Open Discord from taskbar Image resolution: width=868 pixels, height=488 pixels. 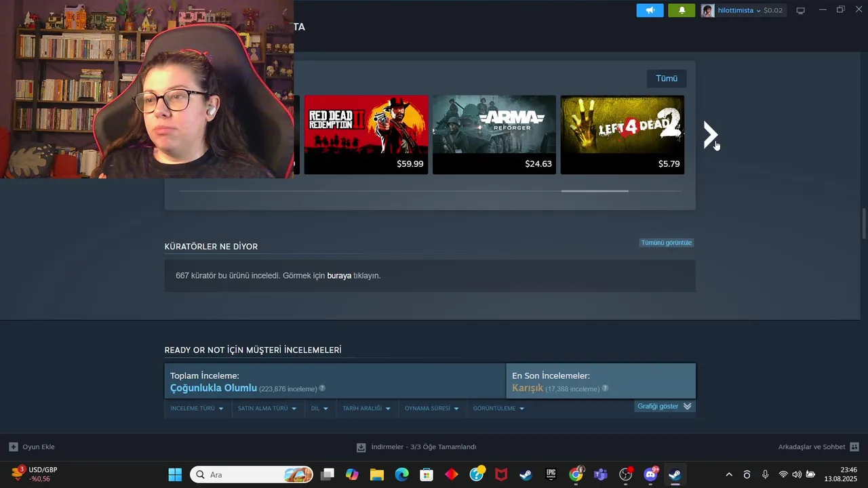[x=651, y=474]
